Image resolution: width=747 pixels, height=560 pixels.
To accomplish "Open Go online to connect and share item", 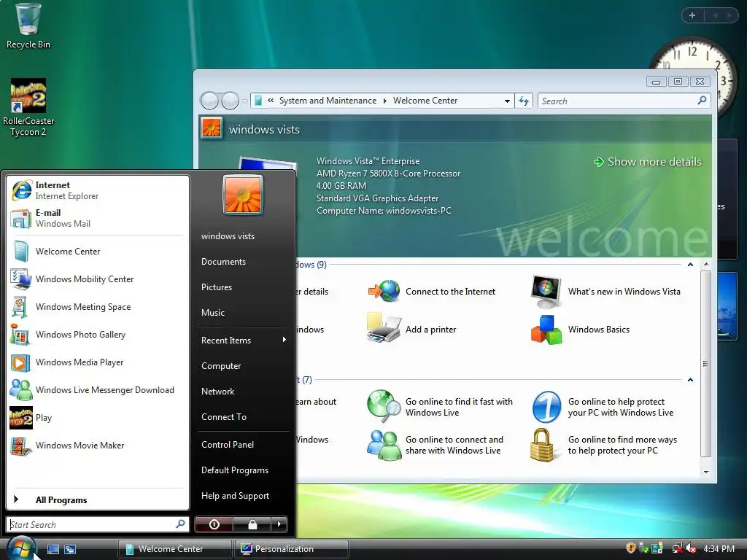I will click(x=436, y=446).
